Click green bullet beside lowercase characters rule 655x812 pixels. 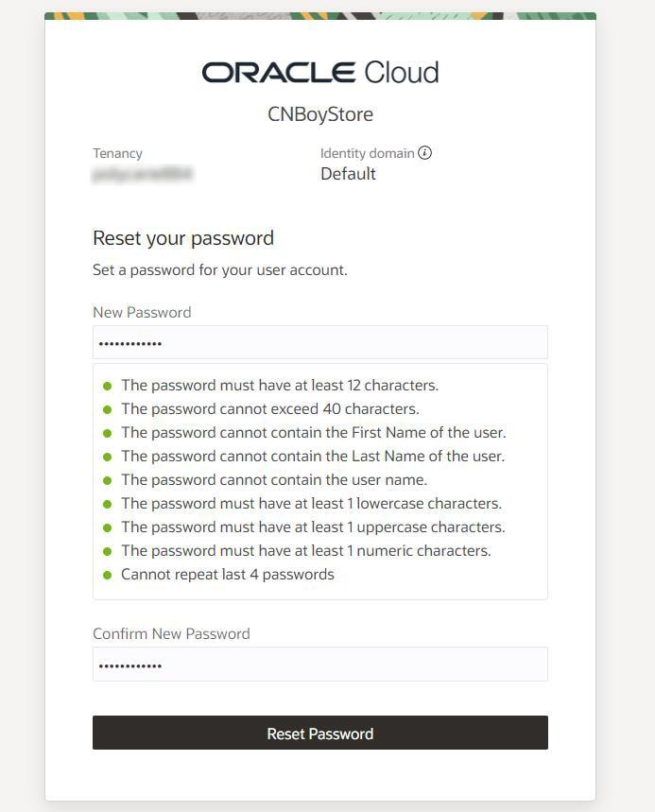(107, 504)
